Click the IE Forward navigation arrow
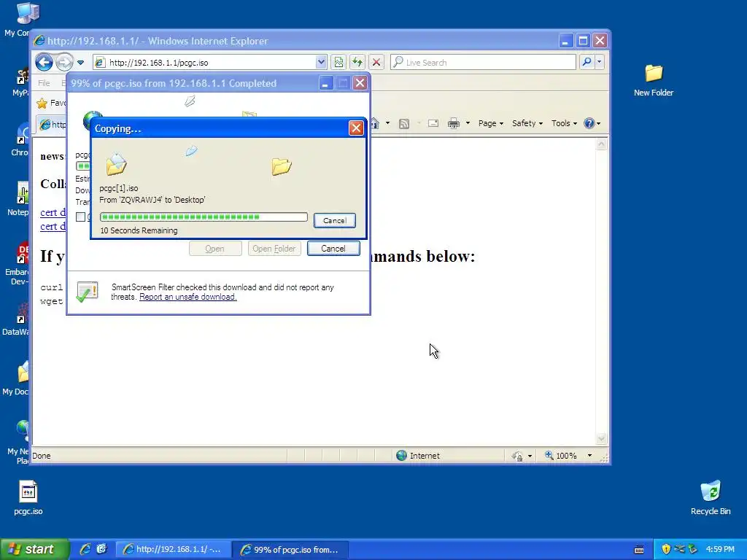Image resolution: width=747 pixels, height=560 pixels. 64,62
